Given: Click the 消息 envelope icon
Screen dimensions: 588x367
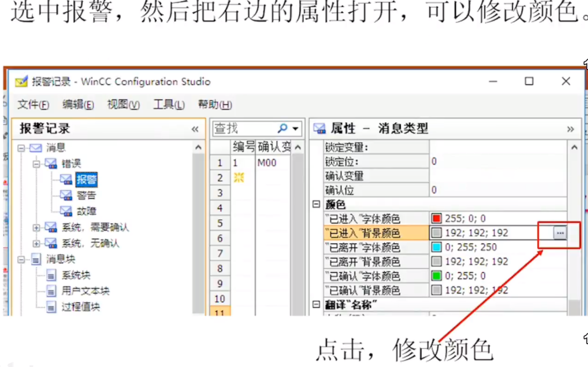Looking at the screenshot, I should (36, 148).
